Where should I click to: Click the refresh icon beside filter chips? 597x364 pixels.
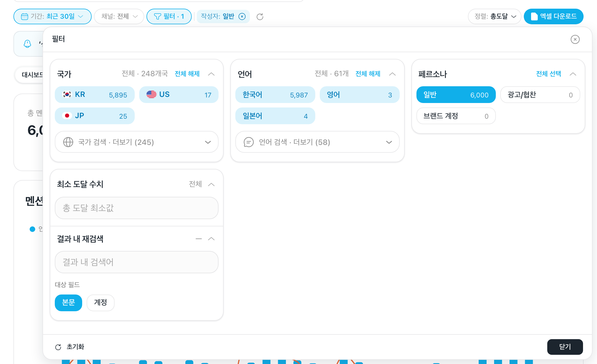pos(260,17)
